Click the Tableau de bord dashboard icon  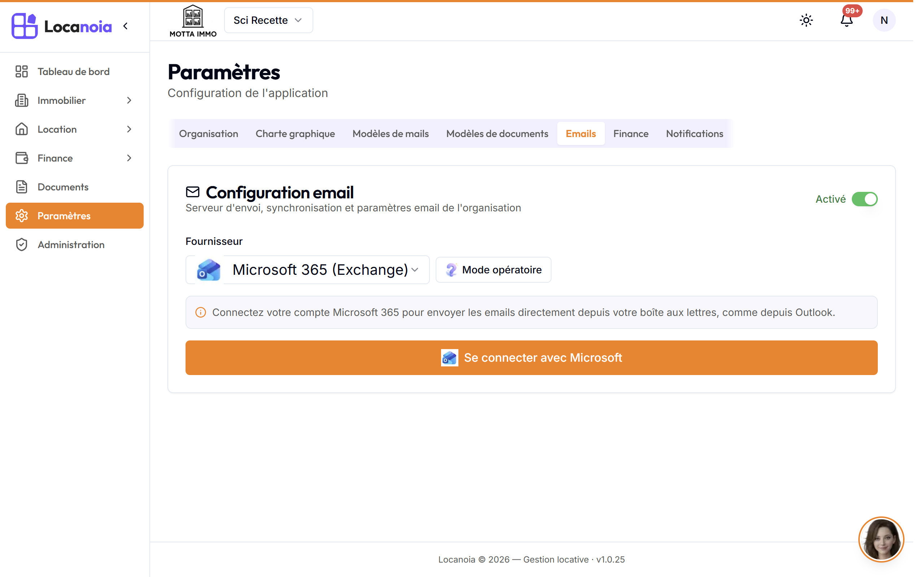pos(22,71)
